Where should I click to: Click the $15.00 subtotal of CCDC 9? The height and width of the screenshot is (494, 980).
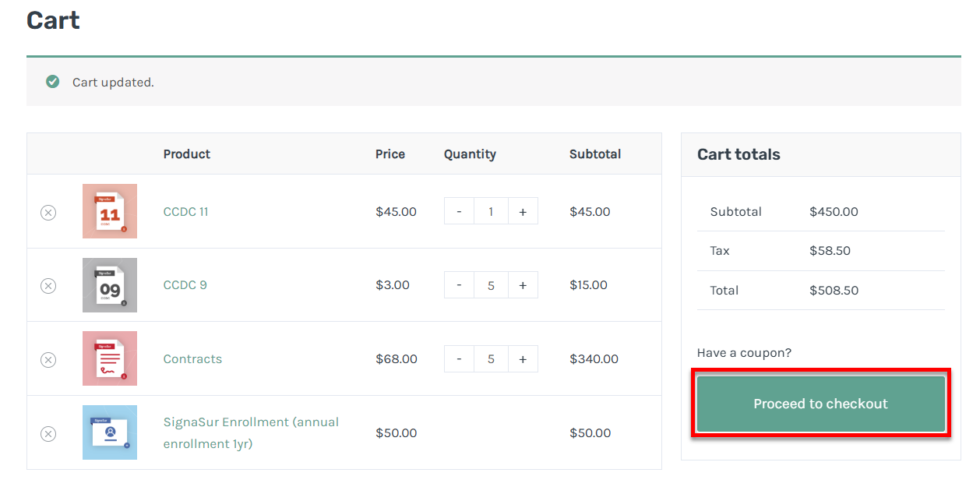pyautogui.click(x=588, y=285)
